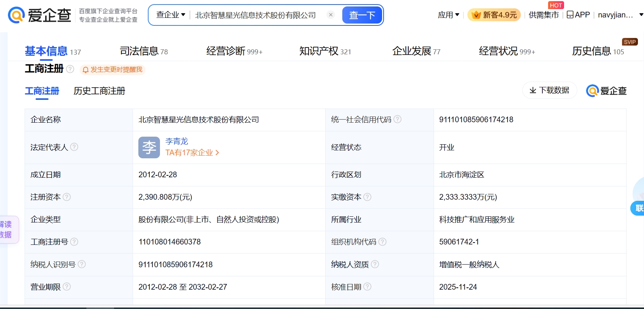The height and width of the screenshot is (309, 644).
Task: Click help icon next to 工商注册 heading
Action: (x=70, y=69)
